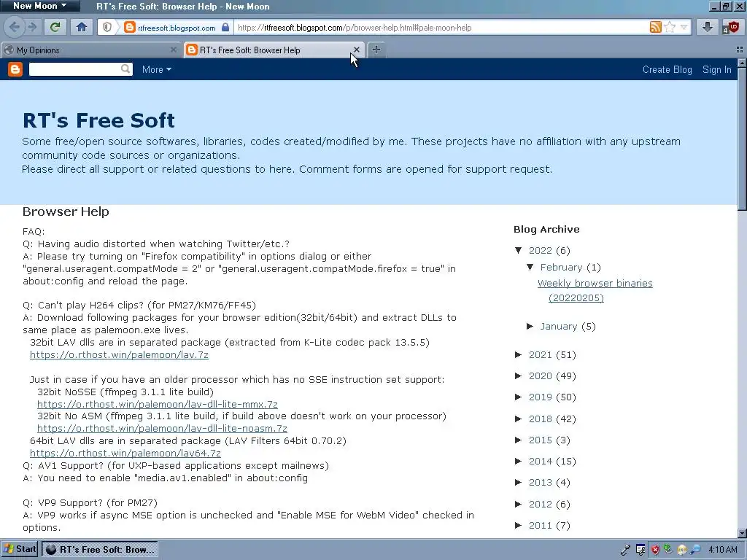Expand the 2012 archive year

[x=519, y=504]
